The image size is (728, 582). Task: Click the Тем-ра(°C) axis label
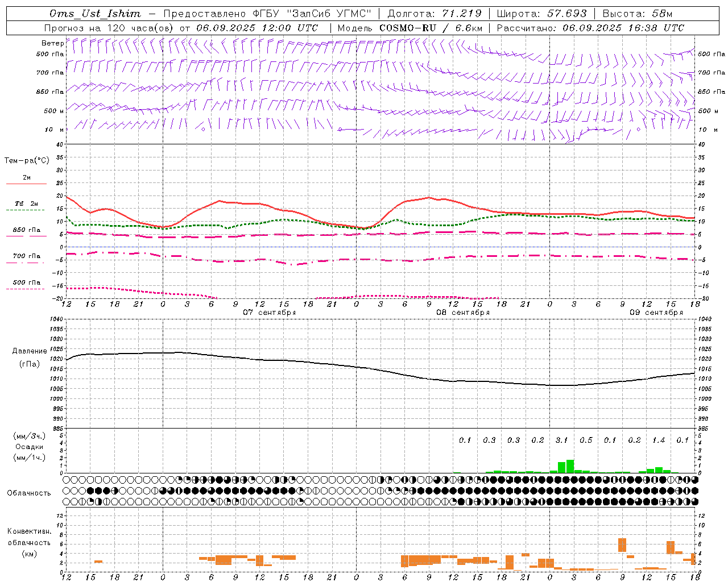(x=27, y=161)
